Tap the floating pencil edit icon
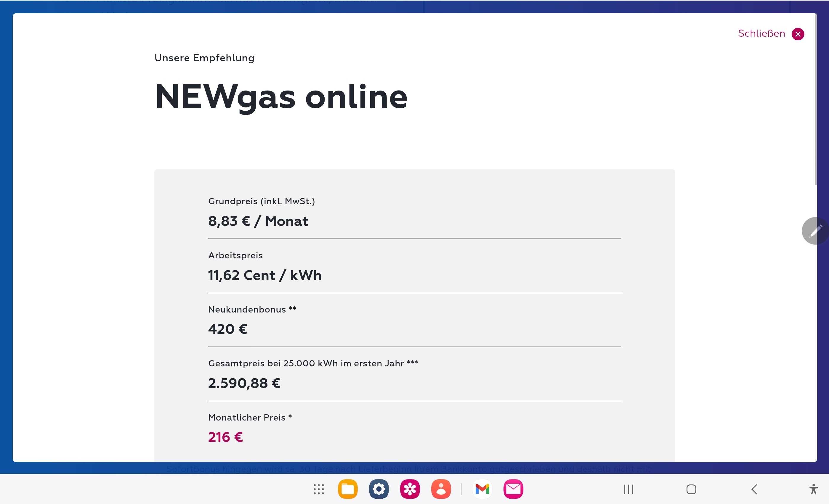This screenshot has height=504, width=829. [815, 231]
